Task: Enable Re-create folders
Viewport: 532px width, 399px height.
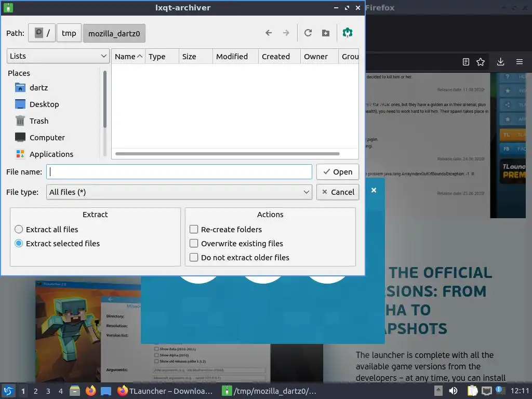Action: pyautogui.click(x=225, y=229)
